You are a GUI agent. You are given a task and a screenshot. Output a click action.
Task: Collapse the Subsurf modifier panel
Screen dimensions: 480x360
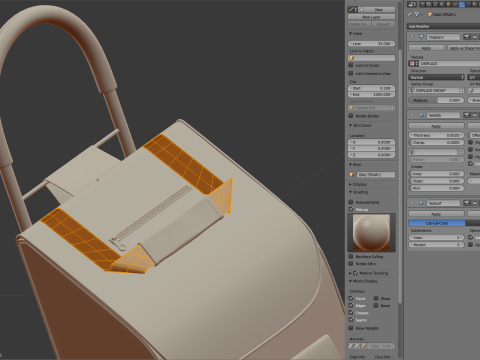(412, 203)
